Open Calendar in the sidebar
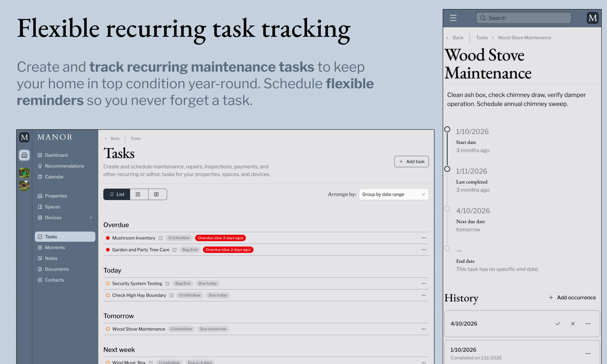 54,177
